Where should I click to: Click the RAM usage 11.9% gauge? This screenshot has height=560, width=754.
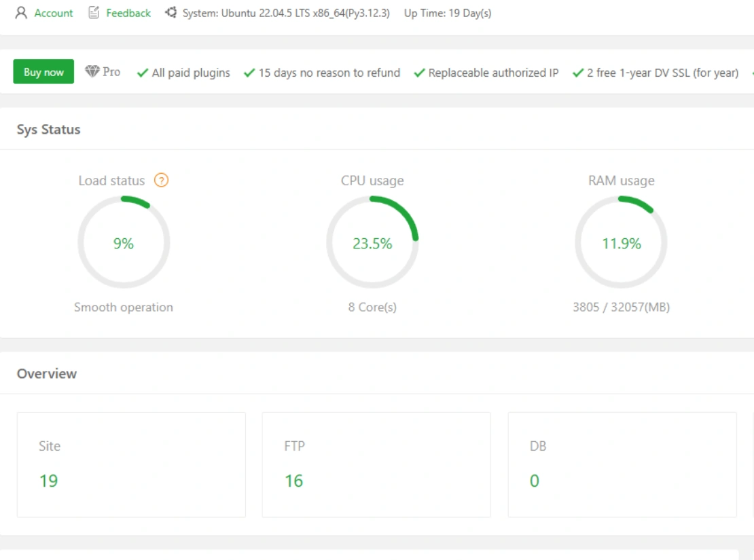pos(621,243)
